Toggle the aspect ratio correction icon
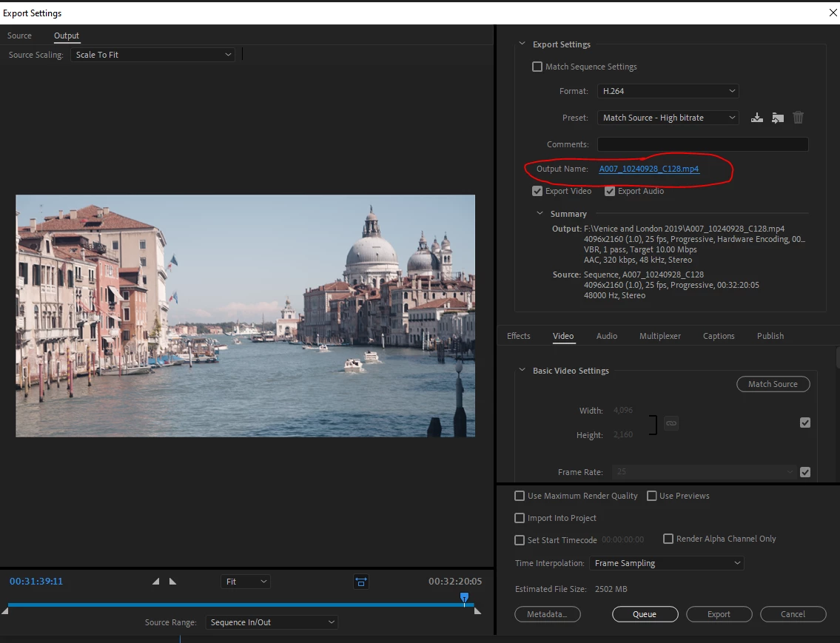Screen dimensions: 840x643 pos(361,582)
